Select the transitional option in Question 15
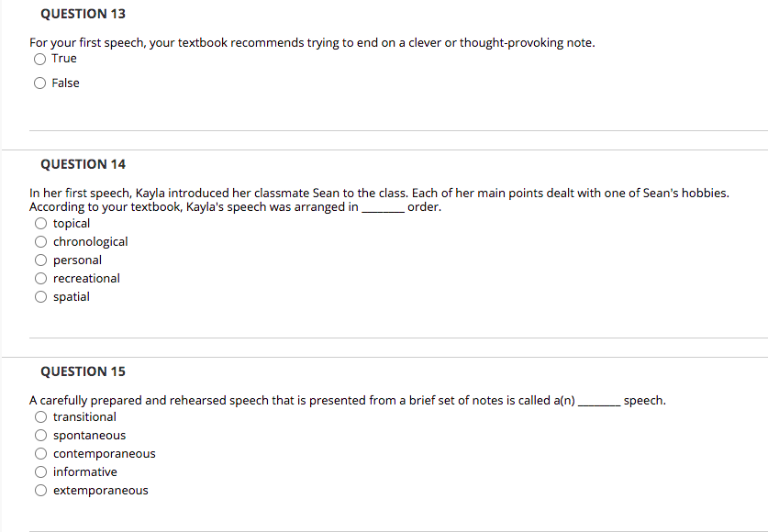Image resolution: width=768 pixels, height=532 pixels. pos(40,416)
